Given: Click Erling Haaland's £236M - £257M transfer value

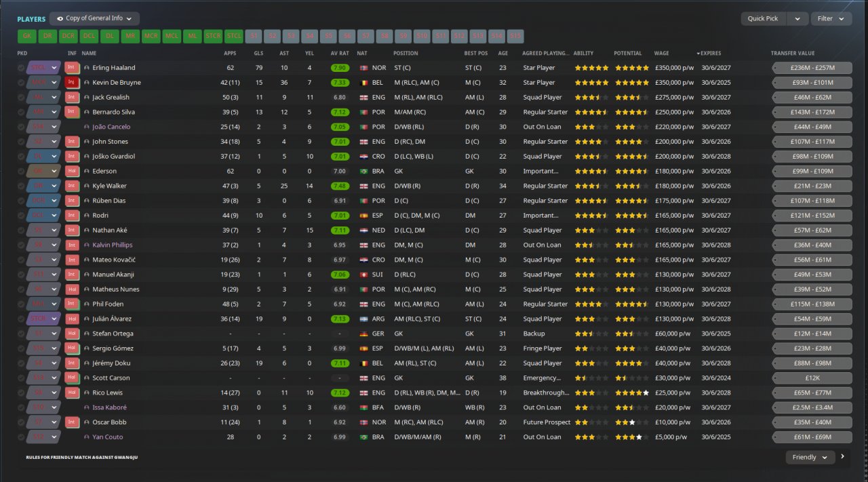Looking at the screenshot, I should tap(812, 68).
